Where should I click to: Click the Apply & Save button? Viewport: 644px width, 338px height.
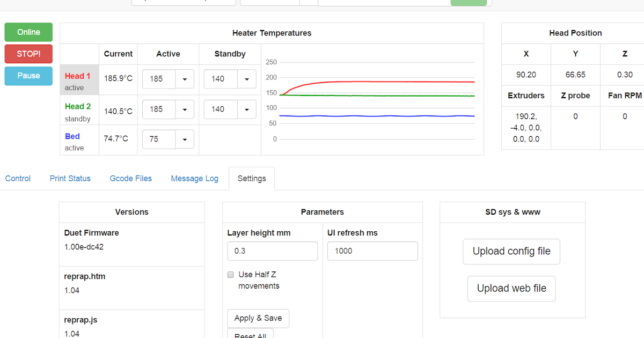pos(258,318)
